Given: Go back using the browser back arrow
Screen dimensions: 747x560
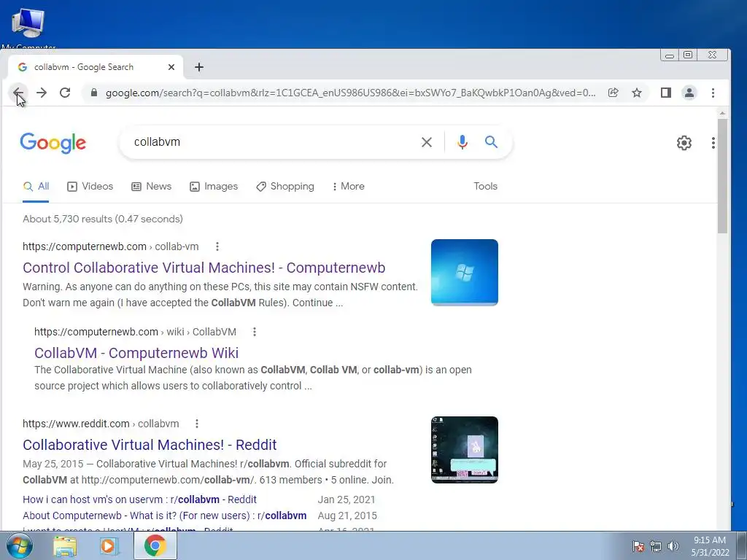Looking at the screenshot, I should pyautogui.click(x=18, y=93).
